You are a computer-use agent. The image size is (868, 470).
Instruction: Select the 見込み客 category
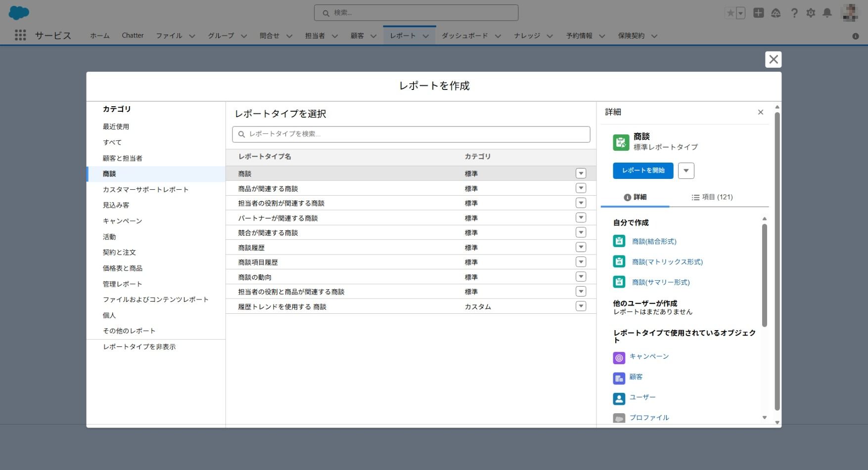[x=116, y=205]
